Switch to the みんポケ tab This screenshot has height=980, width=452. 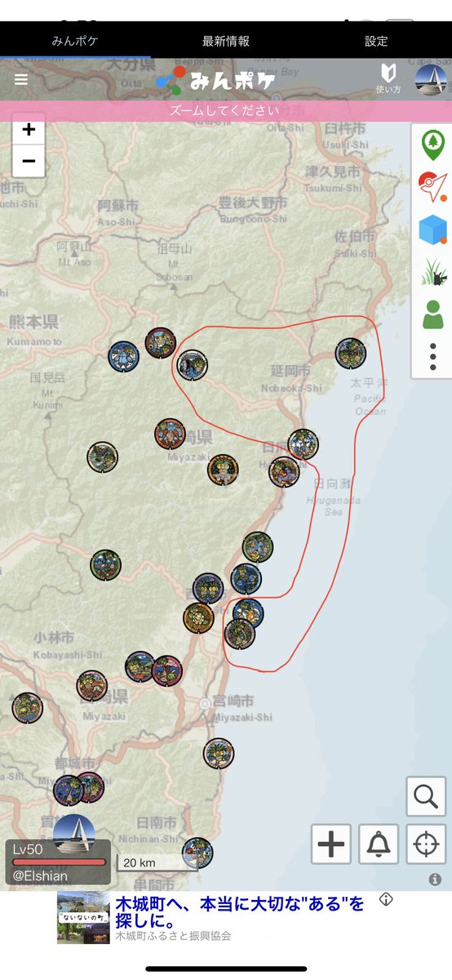pos(75,41)
